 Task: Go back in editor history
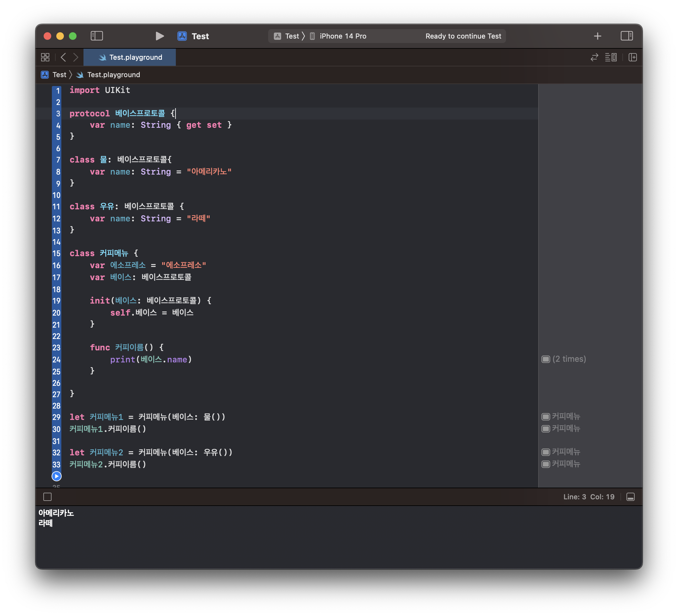(63, 58)
